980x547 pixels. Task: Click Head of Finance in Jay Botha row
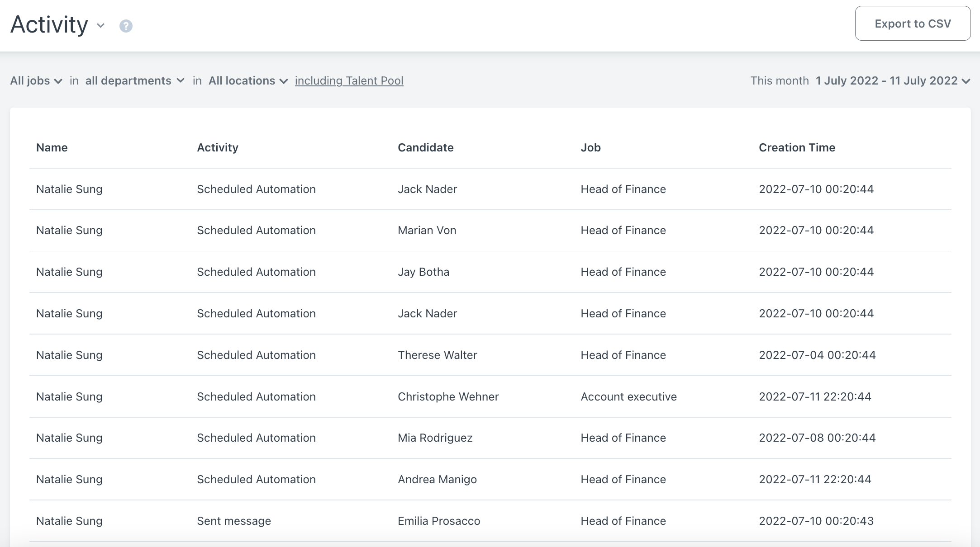[x=623, y=272]
